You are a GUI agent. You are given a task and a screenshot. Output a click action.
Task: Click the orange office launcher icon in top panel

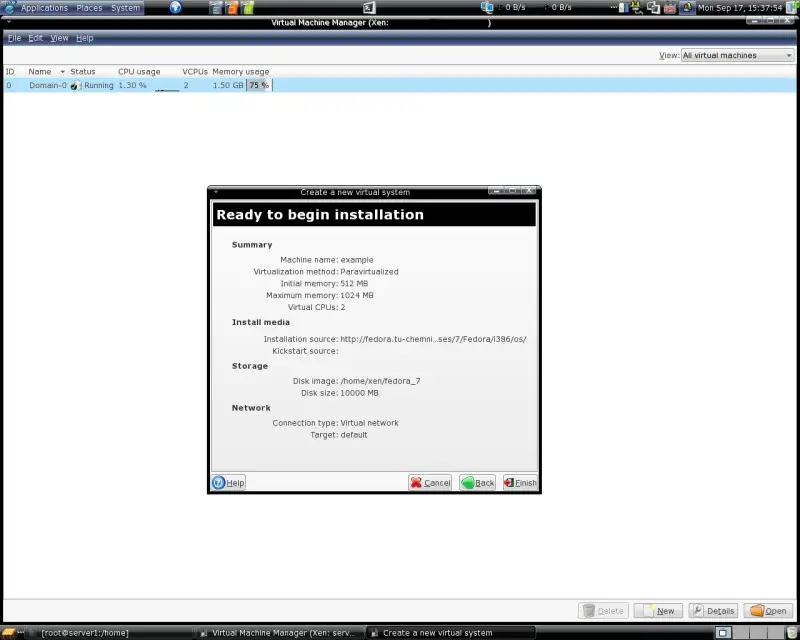232,8
